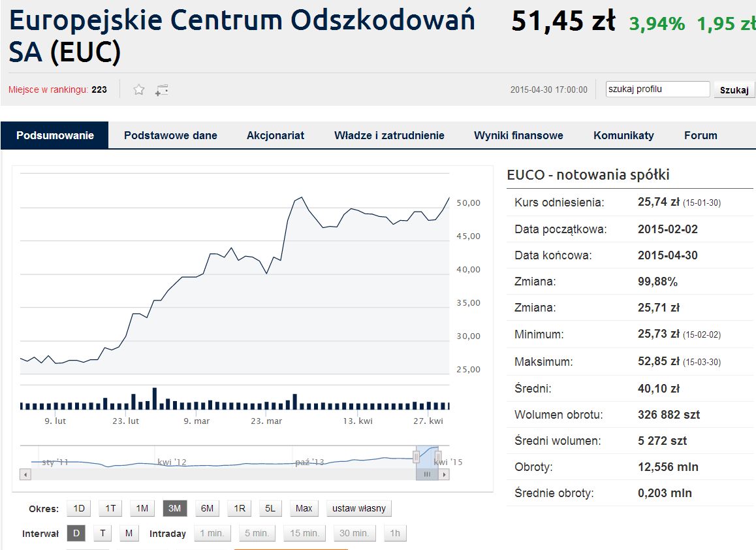Image resolution: width=756 pixels, height=550 pixels.
Task: Click the ranking value 223
Action: (99, 89)
